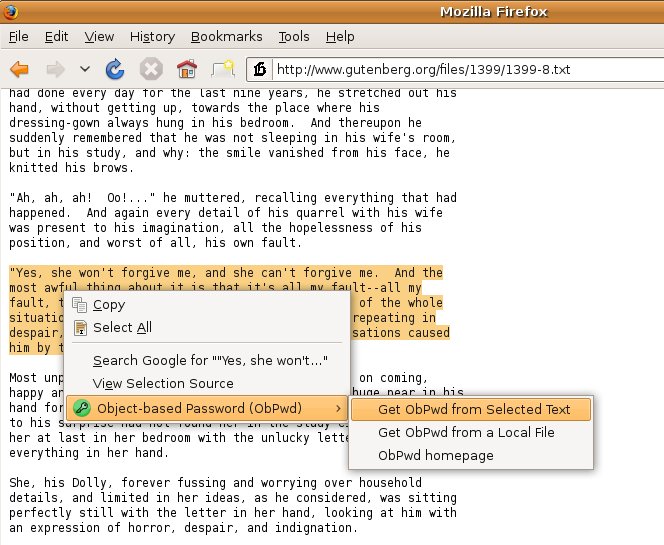Click the green ObPwd key icon

click(x=82, y=408)
